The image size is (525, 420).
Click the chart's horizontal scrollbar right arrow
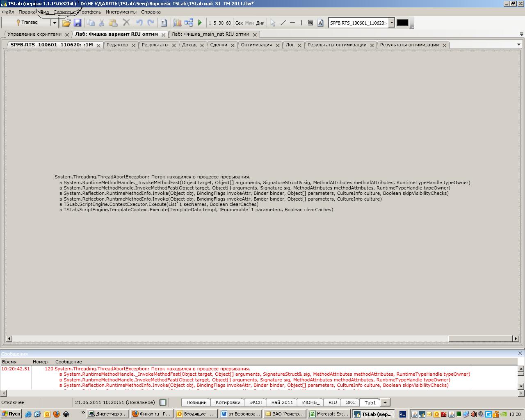(516, 338)
